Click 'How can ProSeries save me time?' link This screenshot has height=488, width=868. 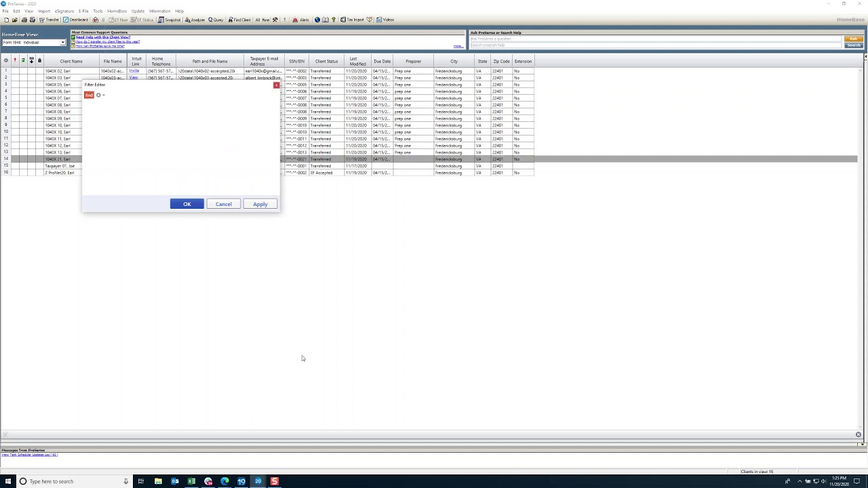[100, 46]
